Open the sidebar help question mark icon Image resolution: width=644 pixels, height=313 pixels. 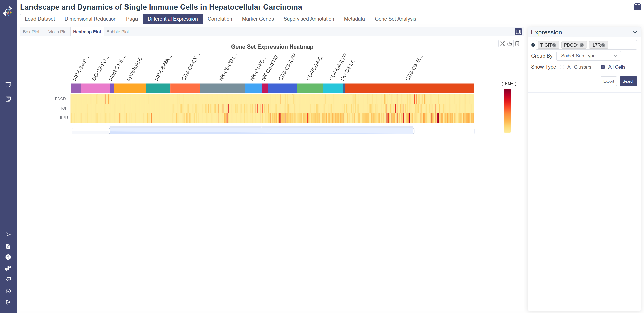[8, 257]
